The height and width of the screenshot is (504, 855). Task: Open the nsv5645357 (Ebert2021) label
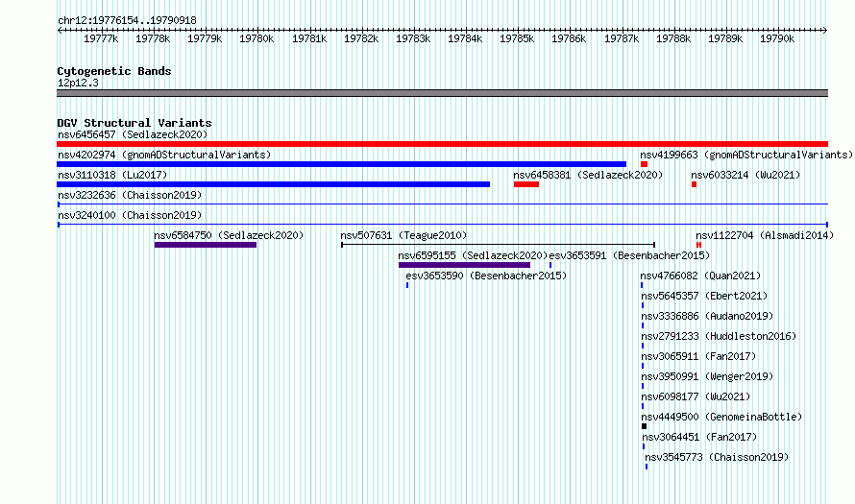tap(704, 296)
